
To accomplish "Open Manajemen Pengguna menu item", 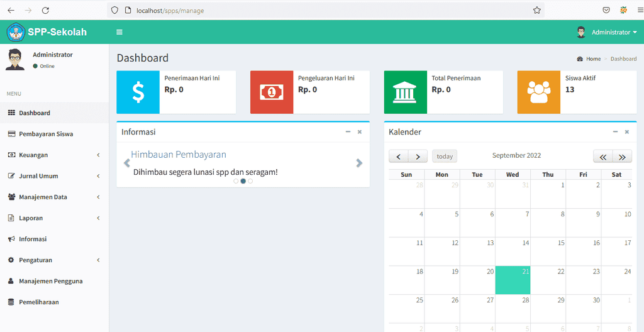I will tap(54, 281).
